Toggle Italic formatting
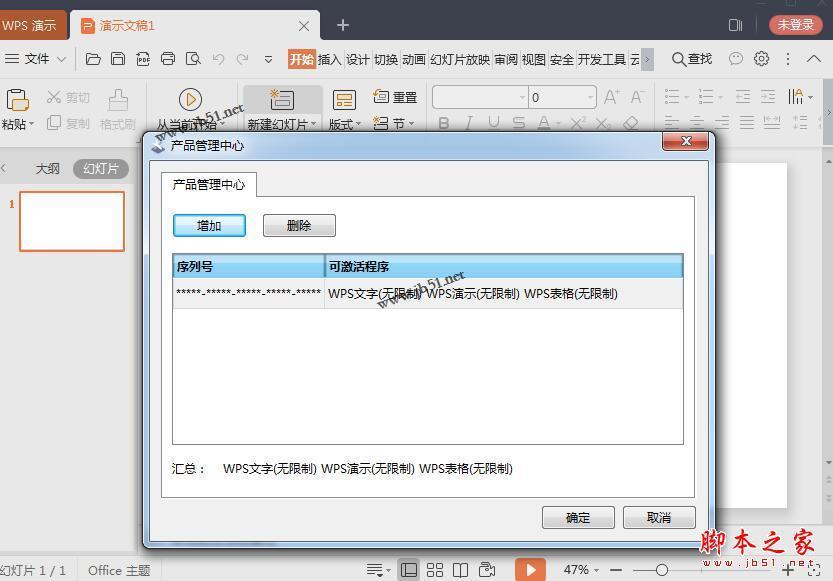 tap(469, 124)
